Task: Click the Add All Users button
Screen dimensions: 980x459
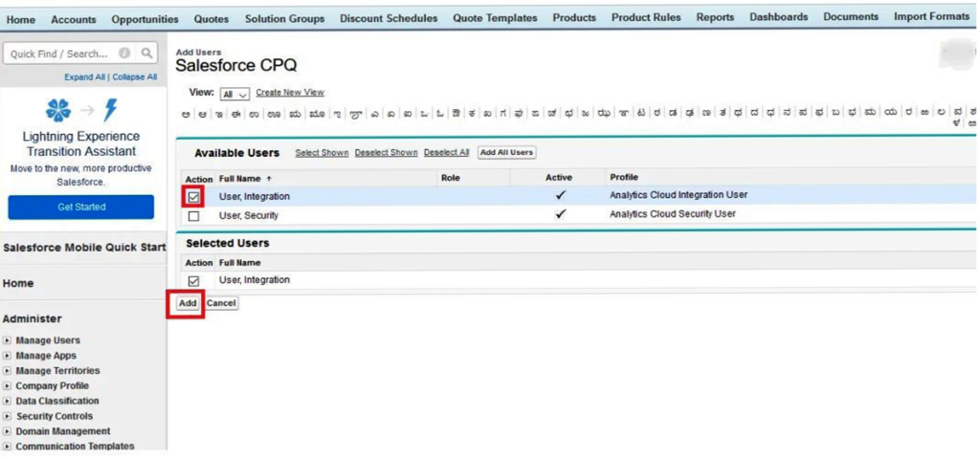Action: pyautogui.click(x=507, y=153)
